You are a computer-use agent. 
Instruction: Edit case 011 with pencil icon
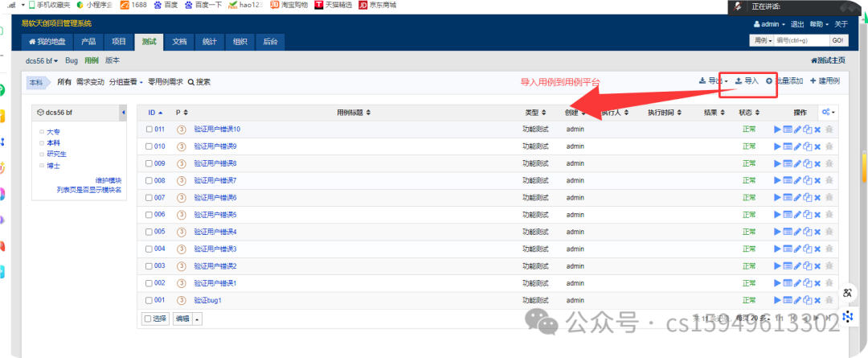pos(797,130)
